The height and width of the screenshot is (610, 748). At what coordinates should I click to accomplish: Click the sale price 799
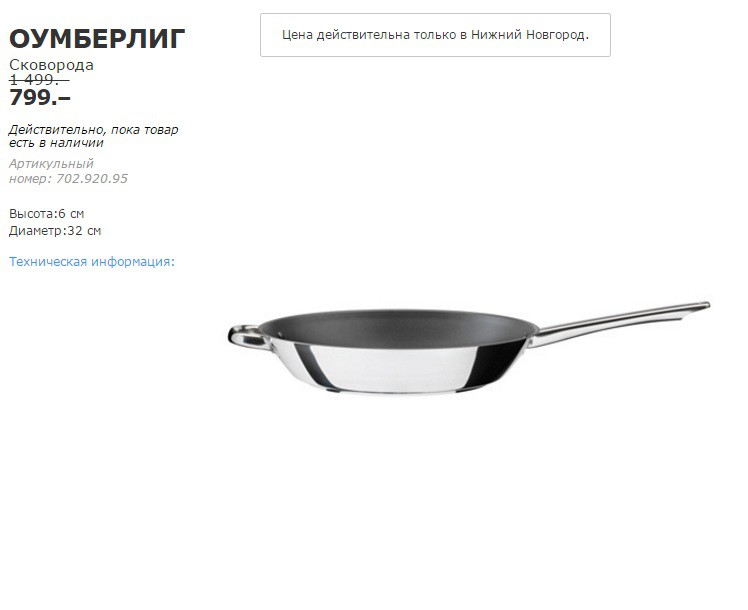point(40,97)
